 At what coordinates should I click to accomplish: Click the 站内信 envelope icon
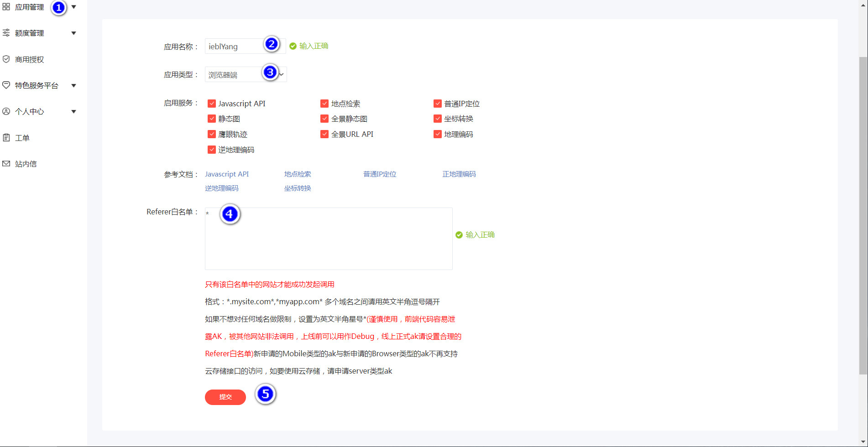6,164
